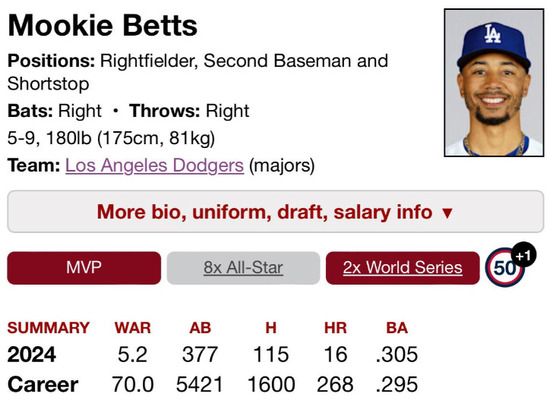
Task: Open the Los Angeles Dodgers team link
Action: [154, 165]
